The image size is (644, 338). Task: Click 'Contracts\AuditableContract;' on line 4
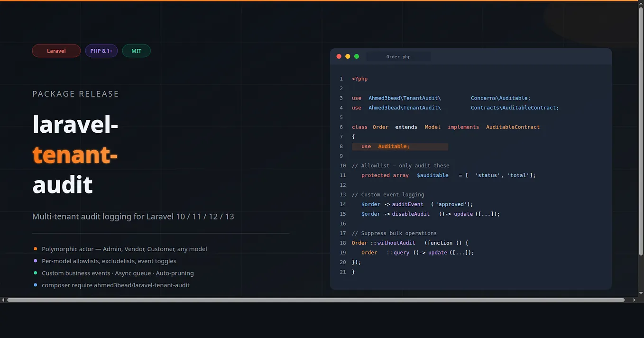[515, 108]
